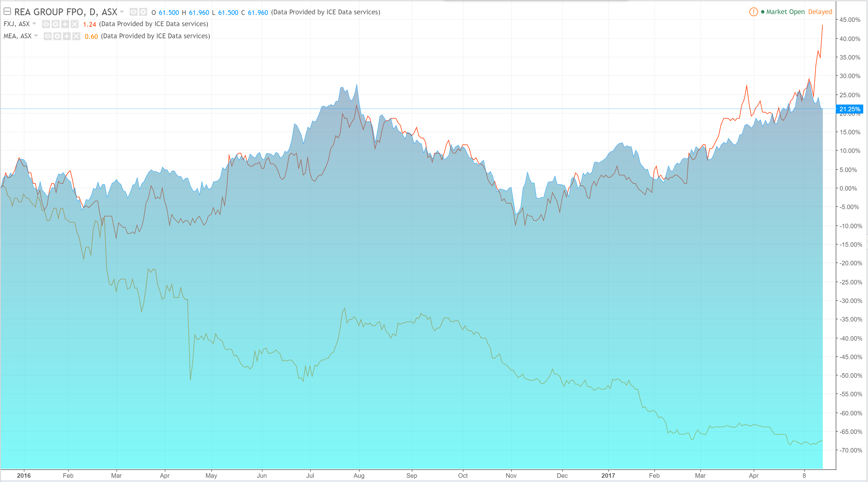
Task: Click the orange delayed-data warning icon
Action: pos(753,12)
